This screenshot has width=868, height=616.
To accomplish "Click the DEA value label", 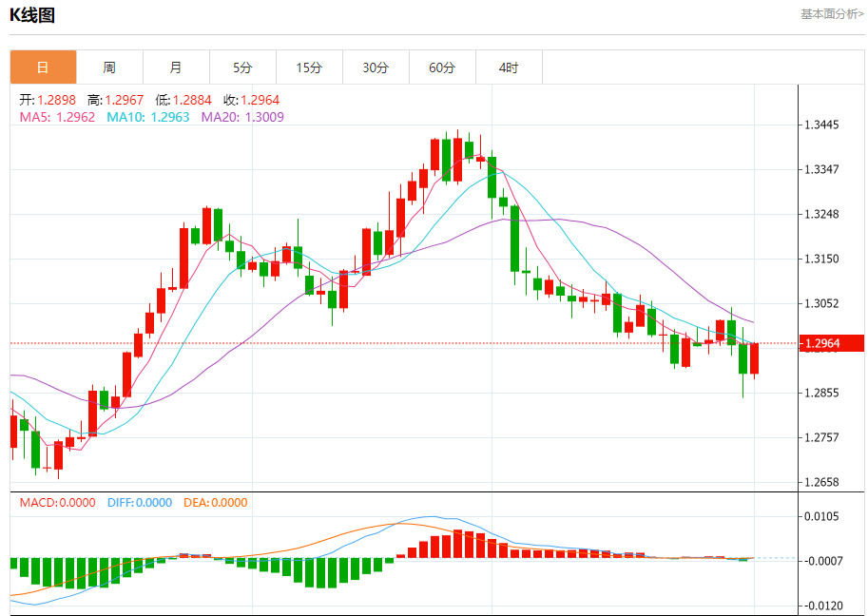I will tap(214, 503).
